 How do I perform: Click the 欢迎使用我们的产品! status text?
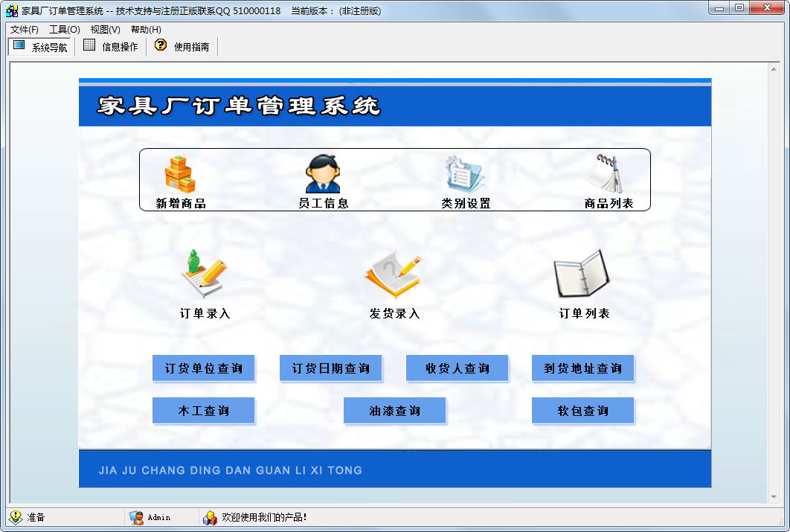coord(264,517)
